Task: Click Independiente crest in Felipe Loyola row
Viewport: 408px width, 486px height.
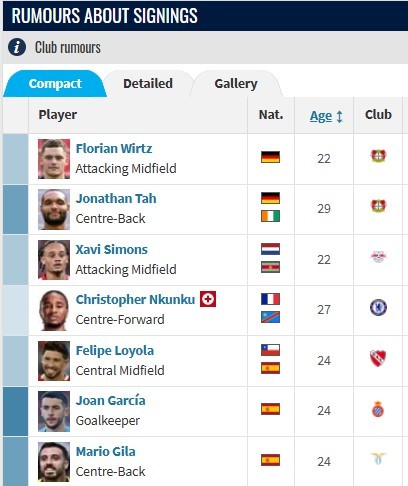Action: (378, 358)
